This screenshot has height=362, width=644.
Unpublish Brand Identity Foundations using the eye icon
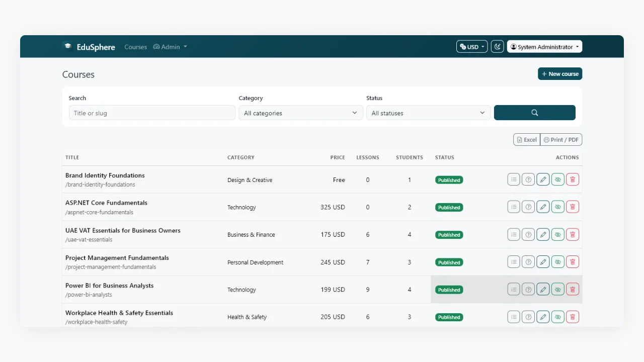coord(557,179)
